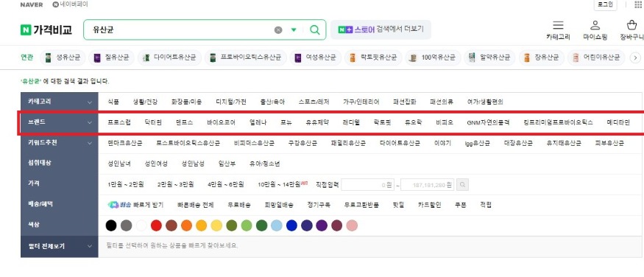Choose keyword 포스트바이오틱스유산균
644x277 pixels.
188,143
